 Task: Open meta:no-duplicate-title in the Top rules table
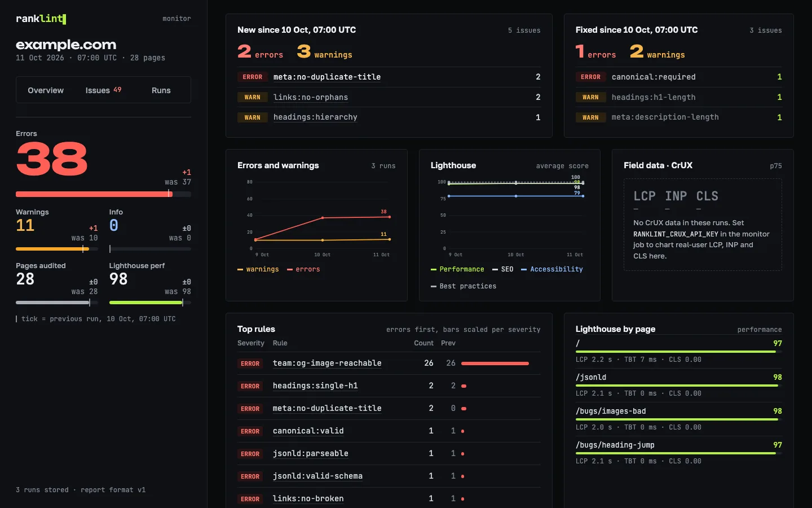(x=327, y=408)
